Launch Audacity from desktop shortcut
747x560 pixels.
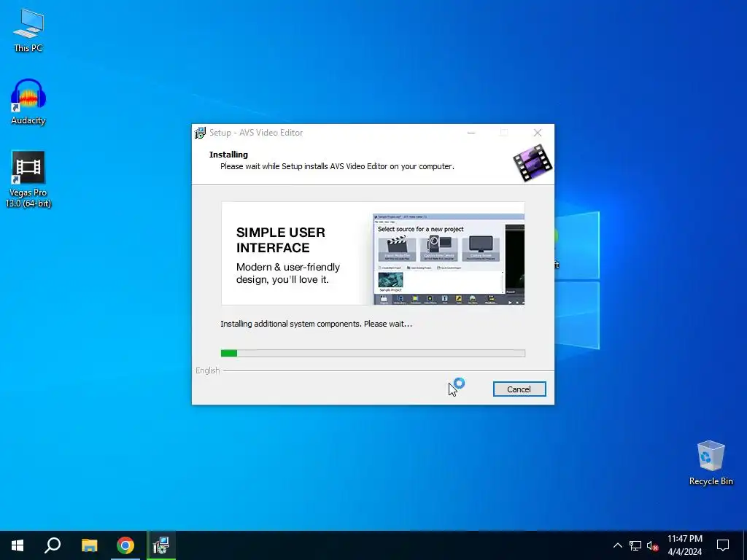[28, 101]
